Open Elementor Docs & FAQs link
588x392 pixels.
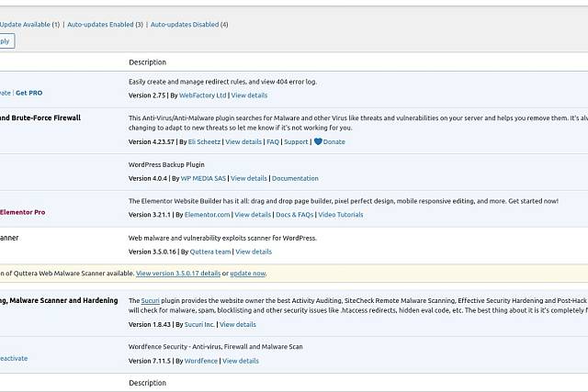294,215
